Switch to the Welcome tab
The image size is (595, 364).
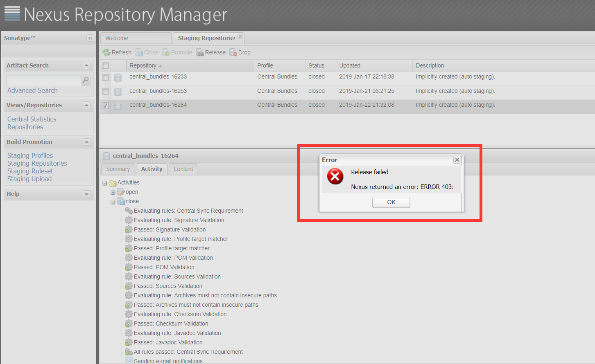pyautogui.click(x=136, y=38)
